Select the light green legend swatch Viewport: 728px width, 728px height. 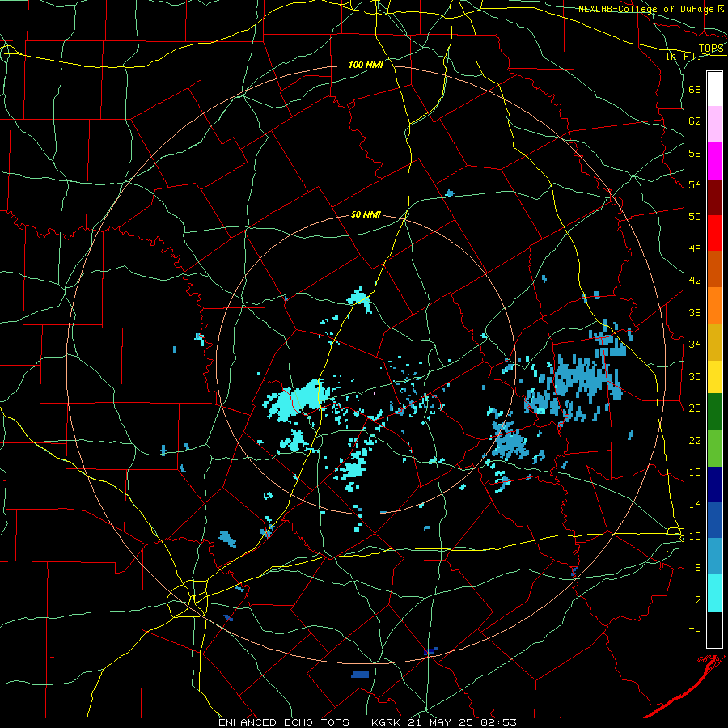click(x=714, y=448)
